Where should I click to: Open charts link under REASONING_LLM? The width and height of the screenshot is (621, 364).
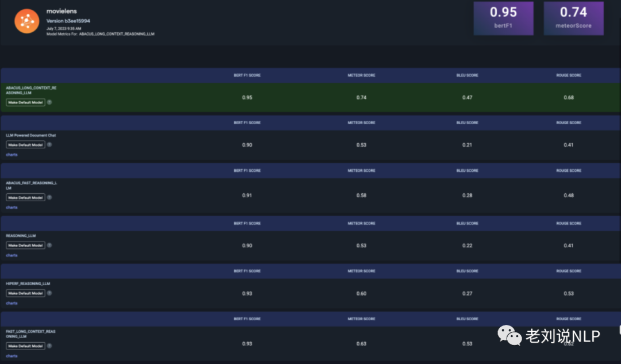pos(11,255)
